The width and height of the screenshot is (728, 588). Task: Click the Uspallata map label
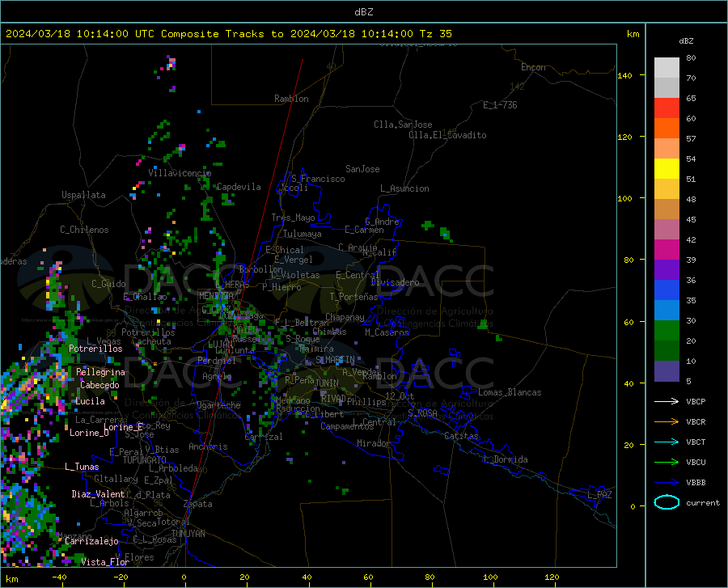click(83, 195)
